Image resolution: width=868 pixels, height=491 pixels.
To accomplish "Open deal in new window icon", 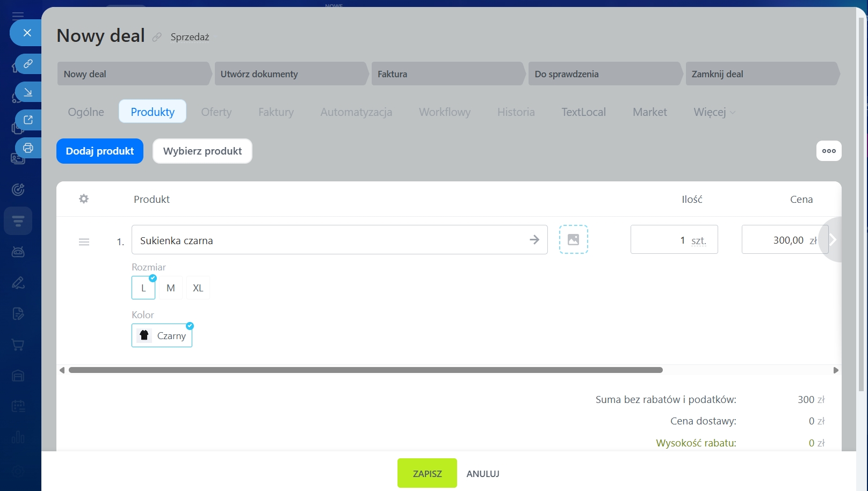I will [x=28, y=120].
